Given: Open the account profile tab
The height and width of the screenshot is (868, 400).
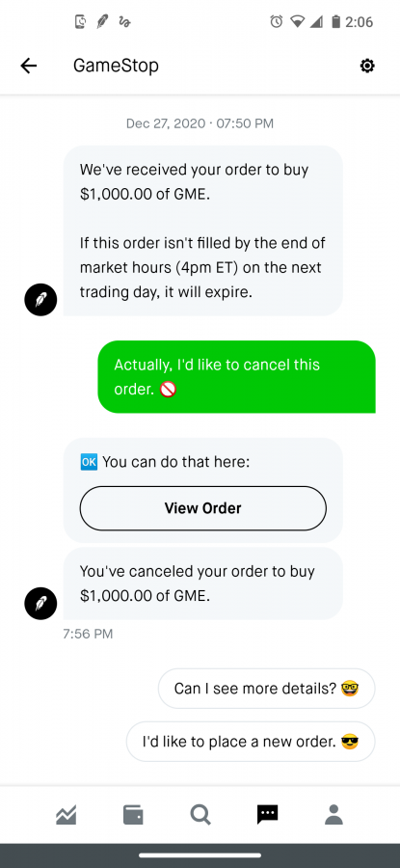Looking at the screenshot, I should coord(333,815).
